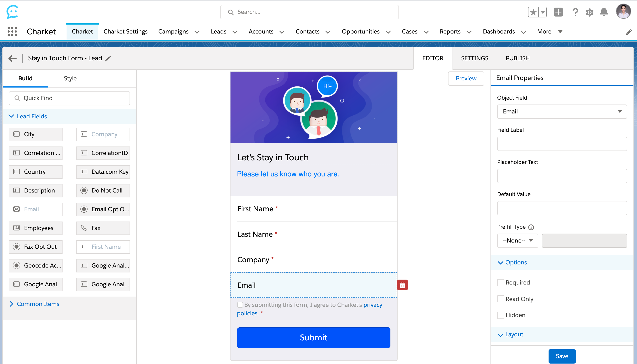Image resolution: width=637 pixels, height=364 pixels.
Task: Open the setup gear icon
Action: [x=589, y=12]
